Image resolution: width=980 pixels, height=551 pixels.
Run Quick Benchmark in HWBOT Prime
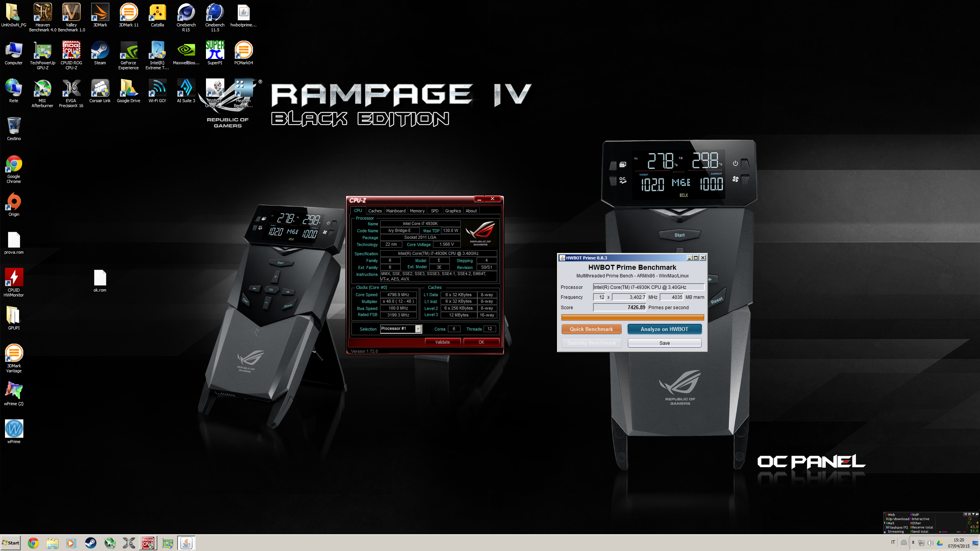tap(591, 329)
